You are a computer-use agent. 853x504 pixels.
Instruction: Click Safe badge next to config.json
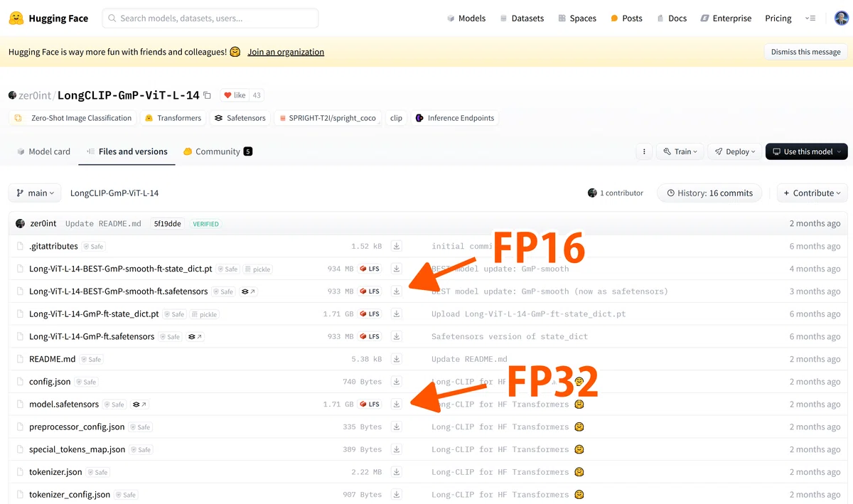tap(86, 382)
